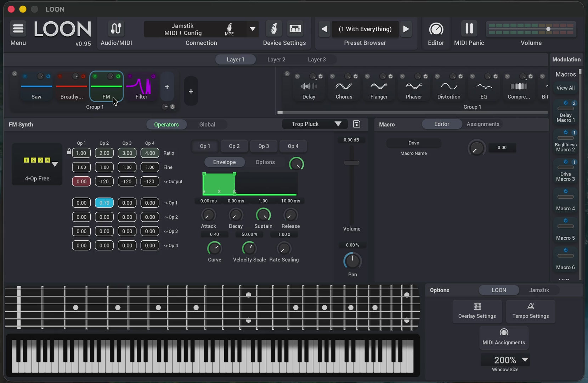Toggle power on the Saw oscillator

tap(48, 76)
